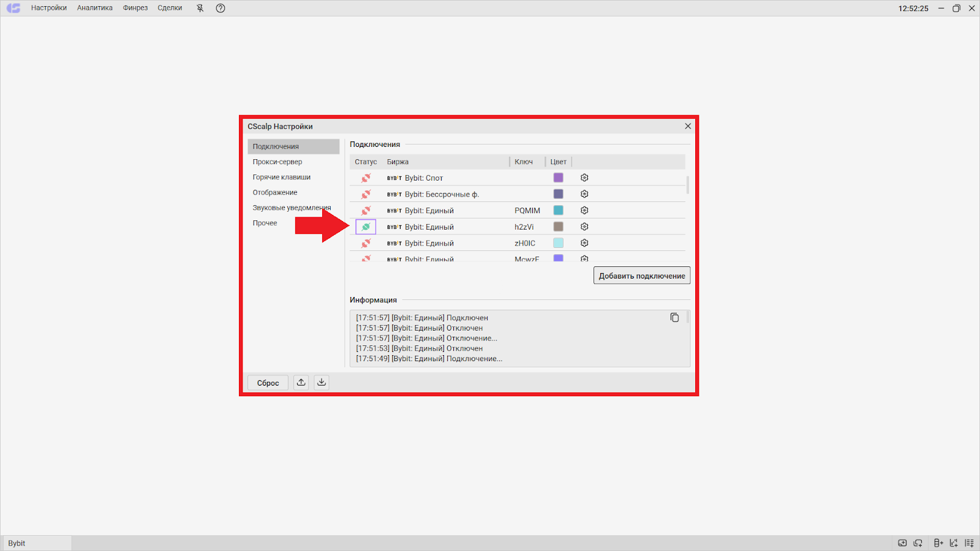Select the Подключения settings section
This screenshot has width=980, height=551.
pyautogui.click(x=293, y=146)
